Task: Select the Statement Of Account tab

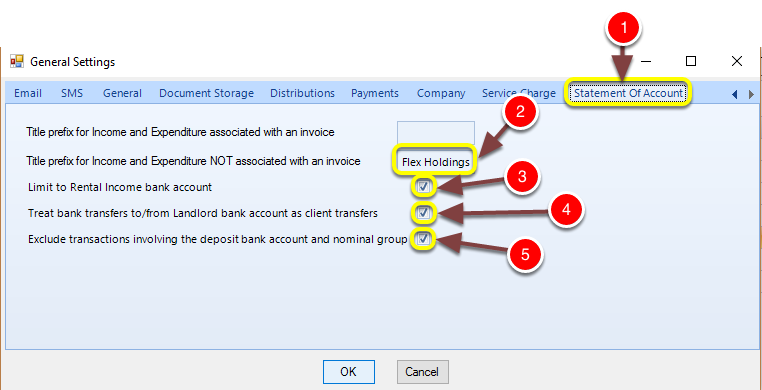Action: [628, 93]
